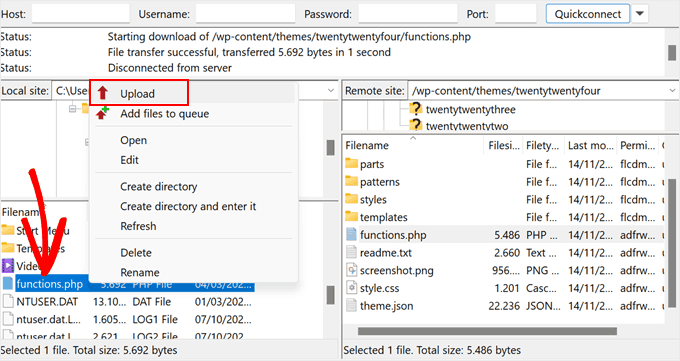Click the Filesize column header in remote list

click(503, 145)
